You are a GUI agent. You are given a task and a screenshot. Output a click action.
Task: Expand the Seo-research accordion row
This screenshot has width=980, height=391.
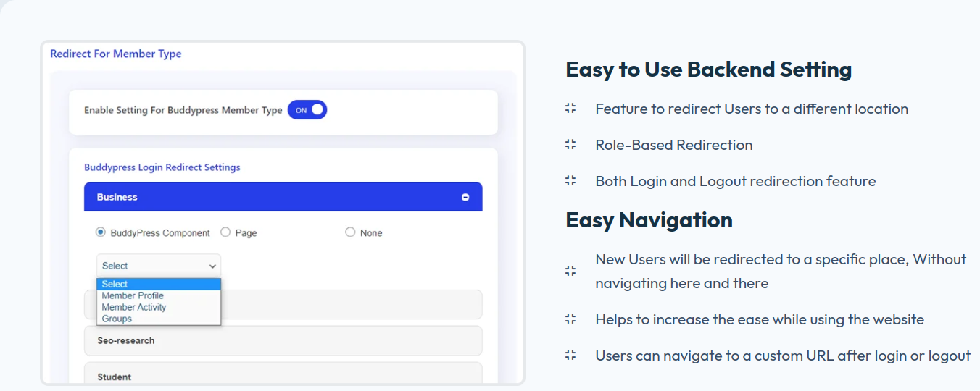click(283, 340)
